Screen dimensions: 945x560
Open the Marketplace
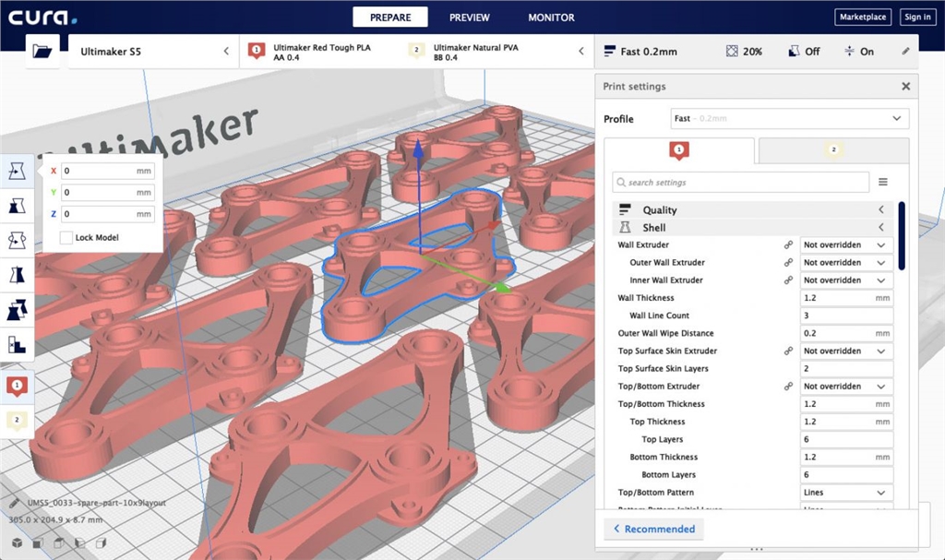pyautogui.click(x=862, y=18)
